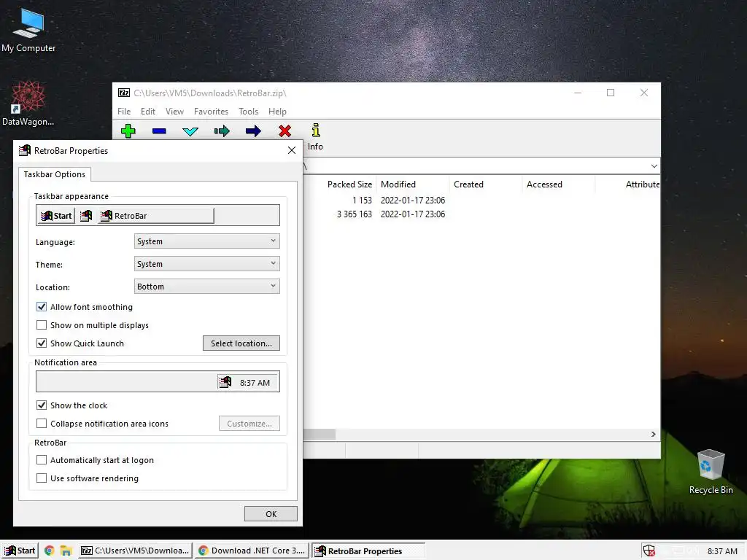
Task: Click the 7-Zip horizontal scrollbar thumb
Action: 320,434
